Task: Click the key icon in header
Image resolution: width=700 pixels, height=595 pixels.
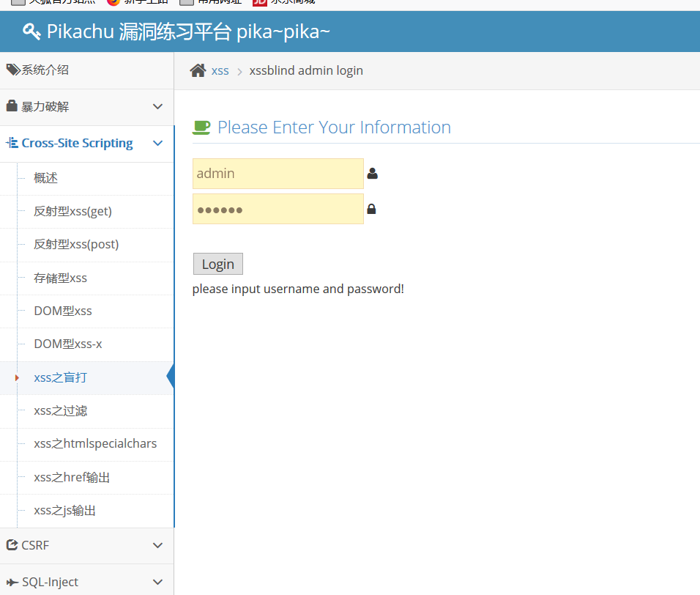Action: (x=31, y=32)
